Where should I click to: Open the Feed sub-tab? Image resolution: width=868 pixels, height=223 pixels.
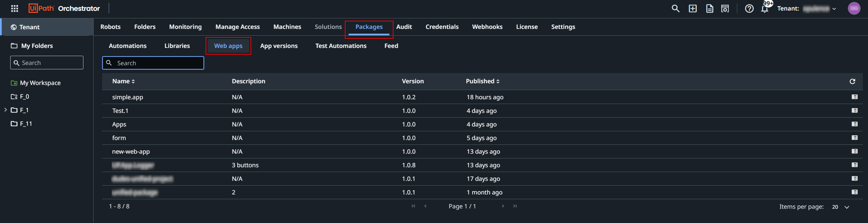click(x=391, y=46)
